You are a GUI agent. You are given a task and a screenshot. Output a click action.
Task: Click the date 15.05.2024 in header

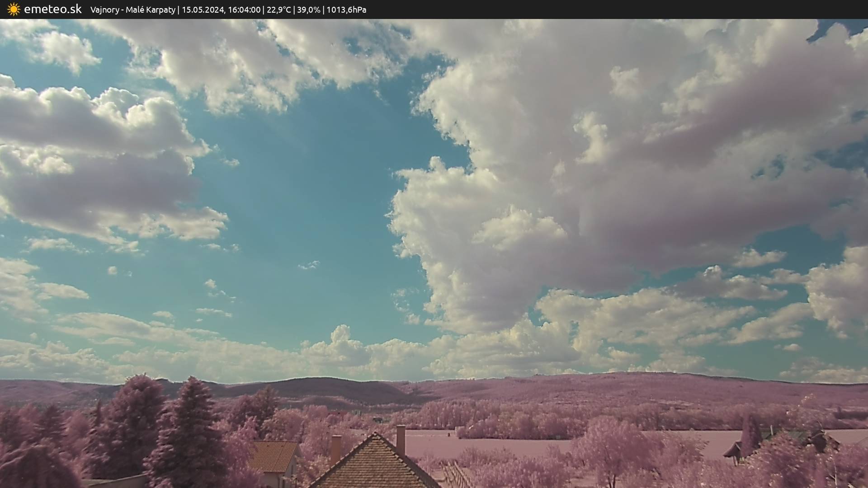[203, 10]
